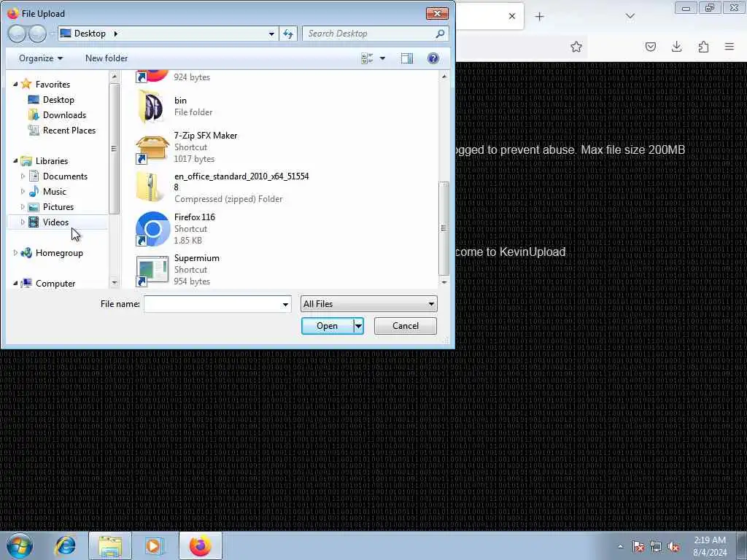Open the Windows Start orb

(20, 545)
